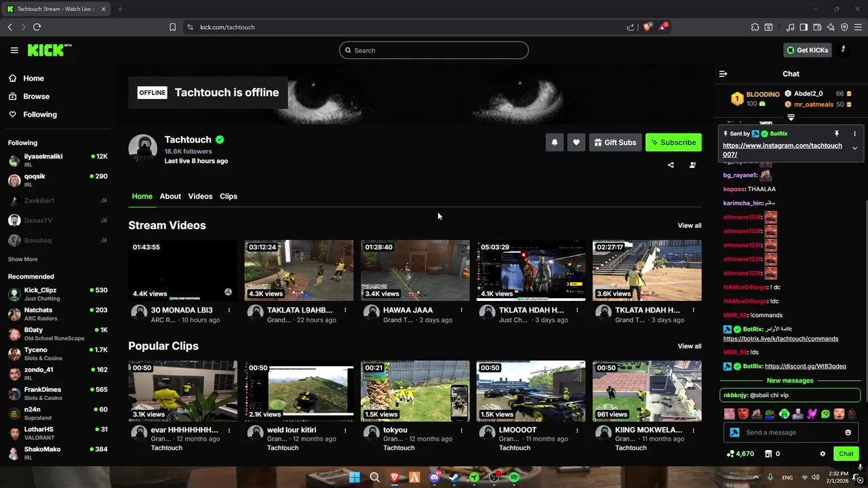
Task: Open the KIING MOKWELA clip thumbnail
Action: 647,391
